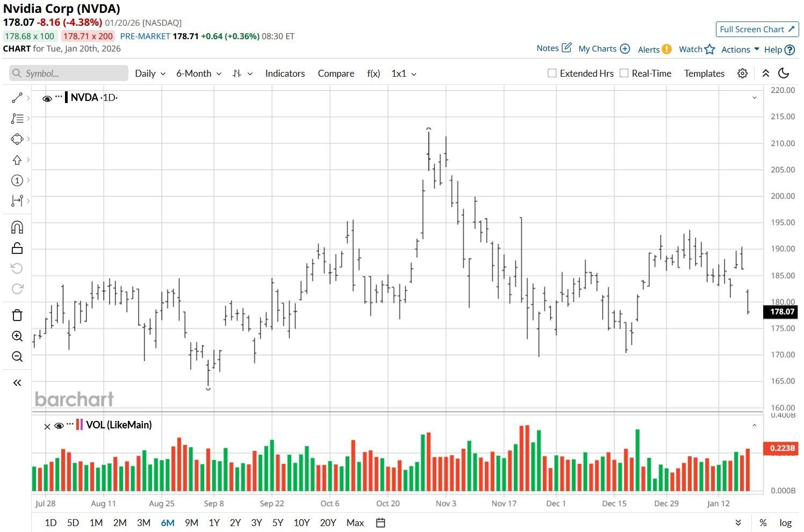Screen dimensions: 804x532
Task: Toggle magnet snap mode
Action: [x=17, y=228]
